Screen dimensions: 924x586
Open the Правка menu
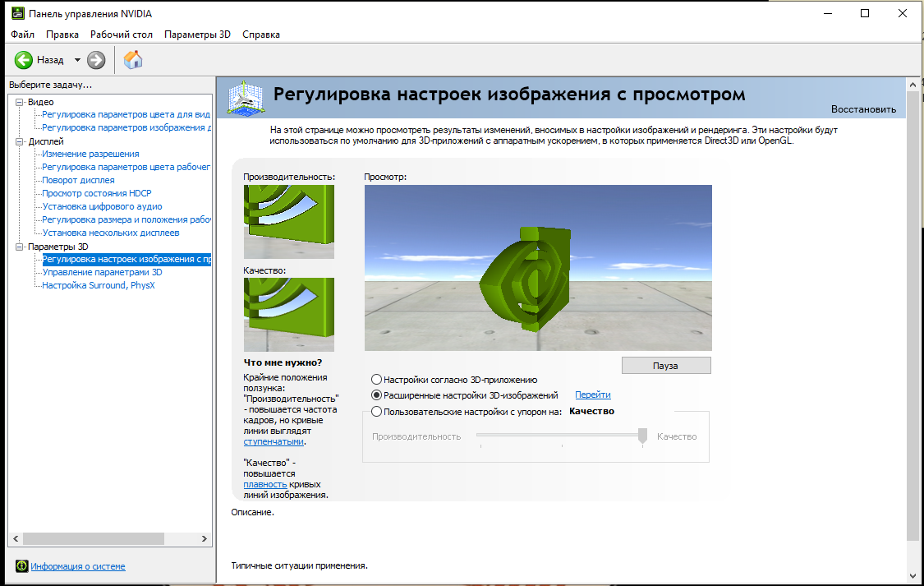tap(62, 35)
